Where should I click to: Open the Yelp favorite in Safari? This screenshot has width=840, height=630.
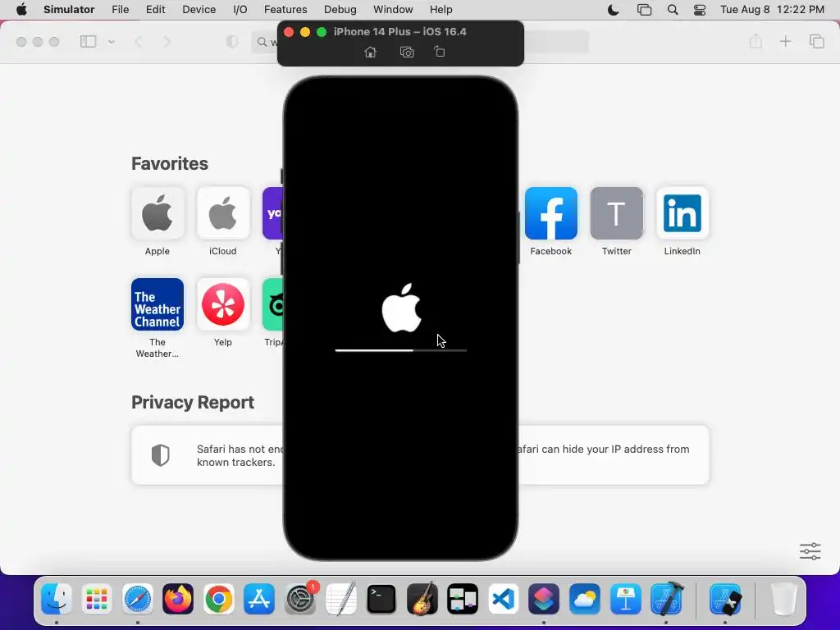[223, 304]
